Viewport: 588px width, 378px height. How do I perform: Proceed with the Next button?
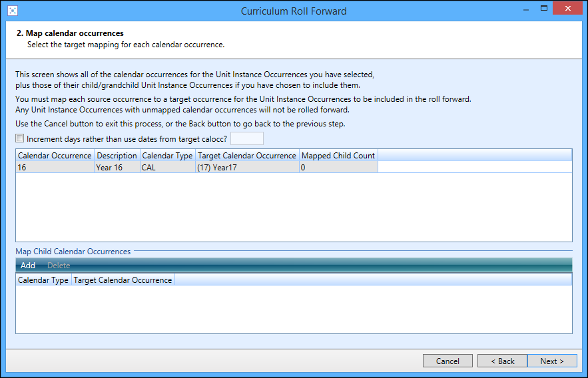coord(552,361)
